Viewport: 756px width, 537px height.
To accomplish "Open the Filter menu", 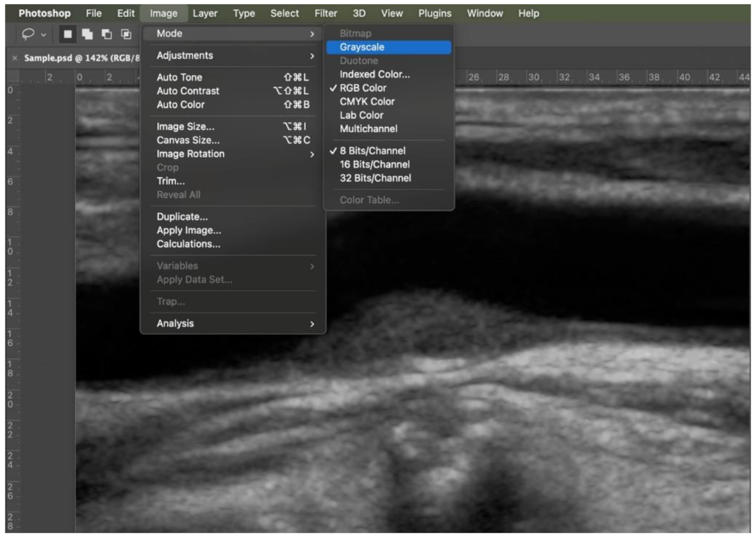I will click(x=325, y=13).
